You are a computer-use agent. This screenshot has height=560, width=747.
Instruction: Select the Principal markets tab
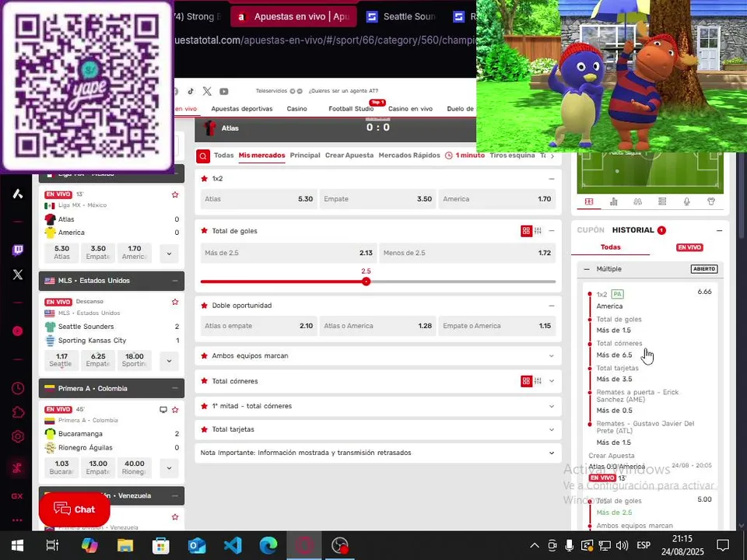[305, 156]
